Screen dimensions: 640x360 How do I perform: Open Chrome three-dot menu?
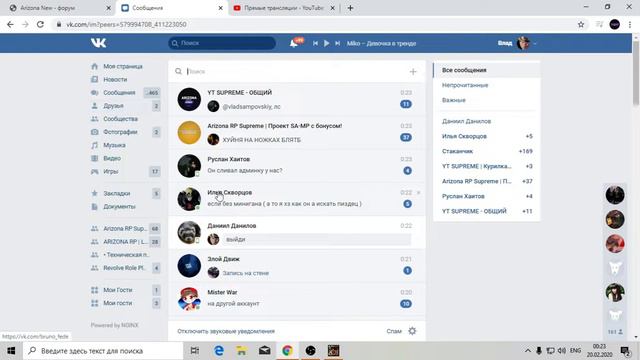click(x=630, y=24)
